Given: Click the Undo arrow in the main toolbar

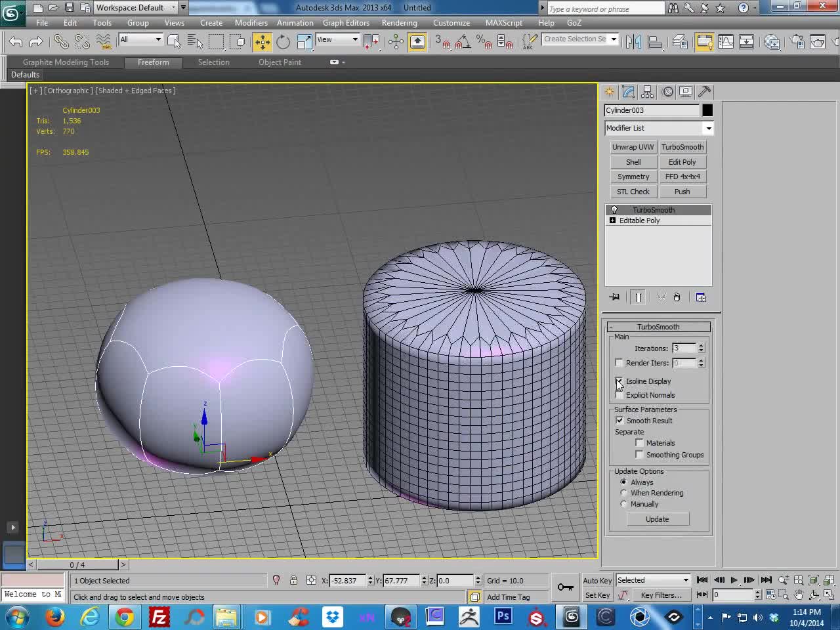Looking at the screenshot, I should 16,42.
